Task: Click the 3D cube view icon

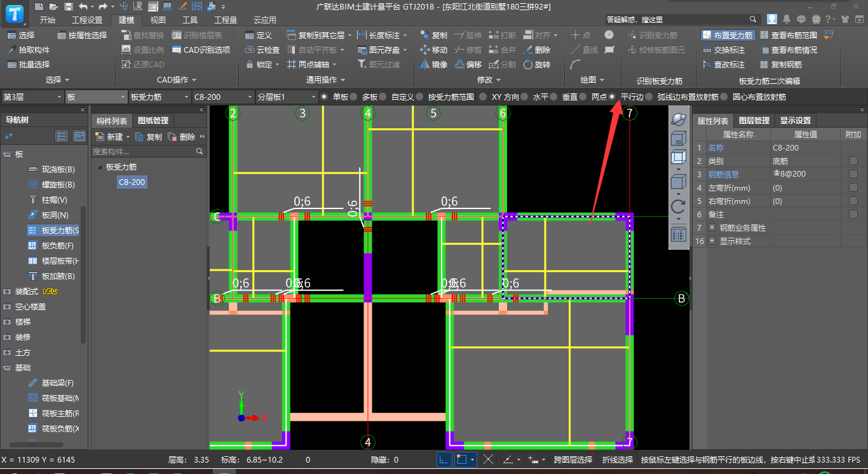Action: tap(678, 138)
